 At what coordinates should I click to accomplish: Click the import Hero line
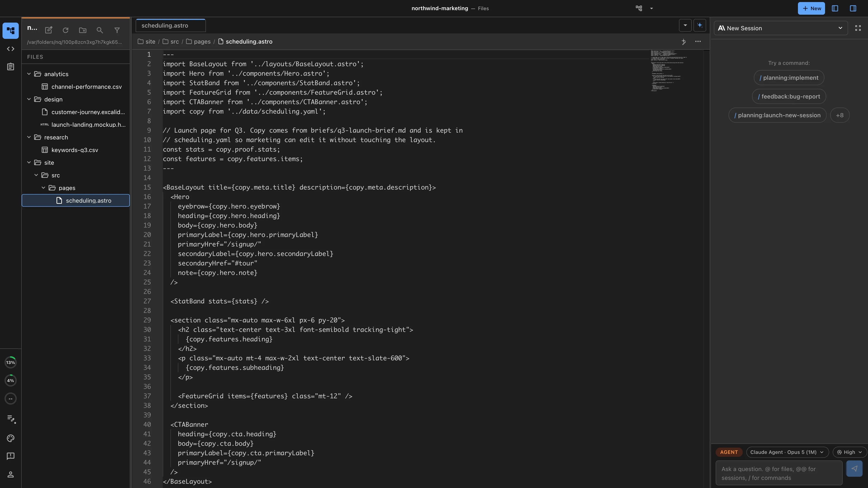246,73
